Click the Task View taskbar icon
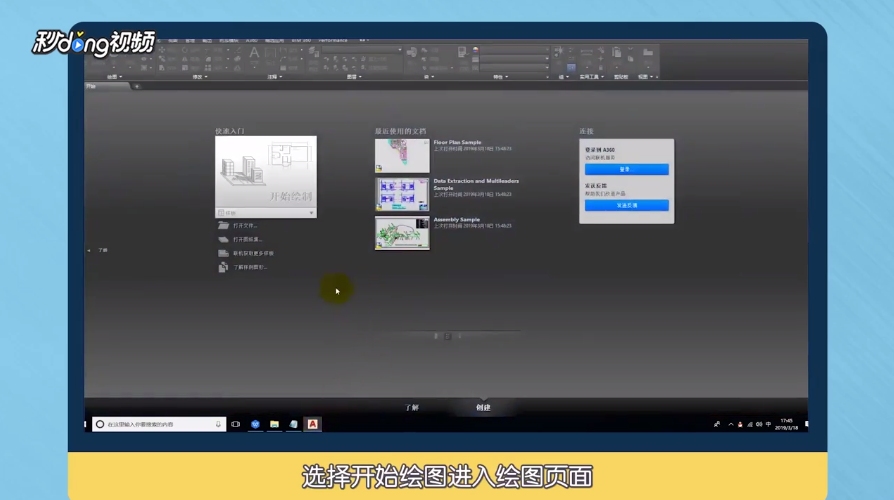This screenshot has width=894, height=500. pos(235,424)
